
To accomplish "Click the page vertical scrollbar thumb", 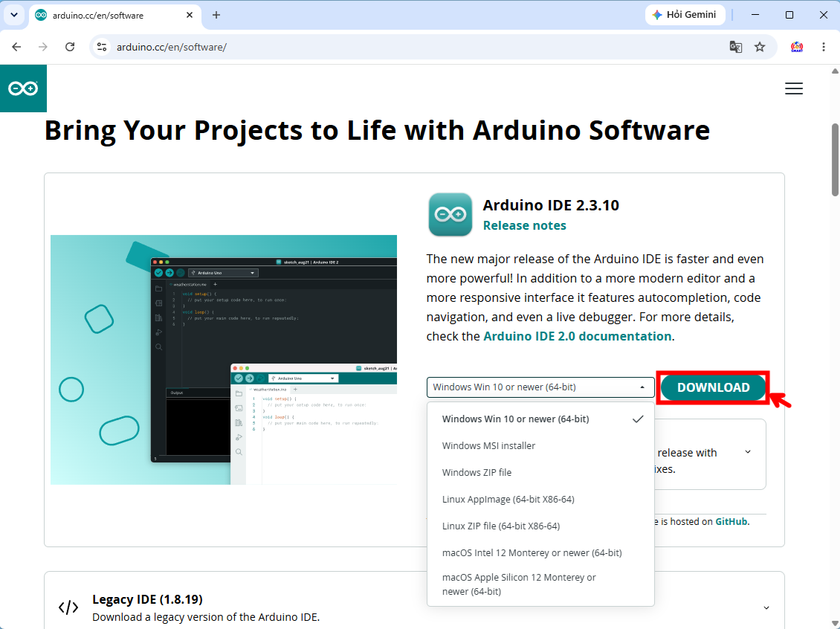I will pyautogui.click(x=835, y=160).
